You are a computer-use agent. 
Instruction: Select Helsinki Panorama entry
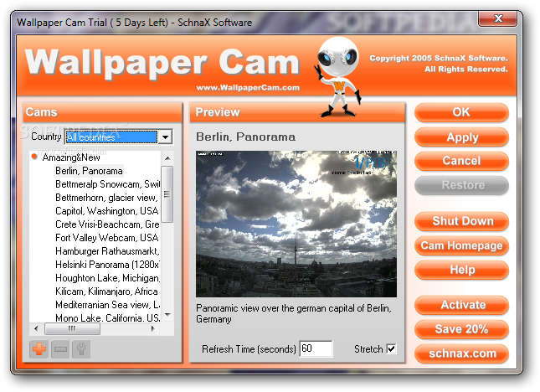tap(107, 265)
